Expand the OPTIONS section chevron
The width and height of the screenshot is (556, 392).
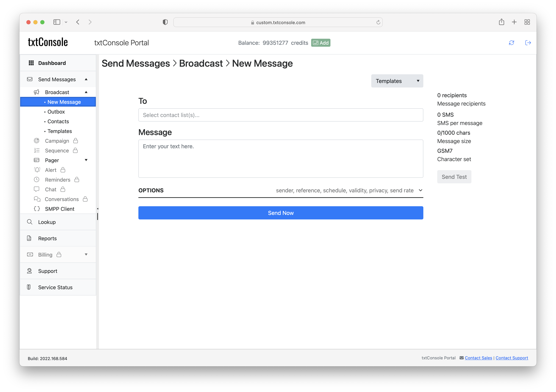(420, 190)
